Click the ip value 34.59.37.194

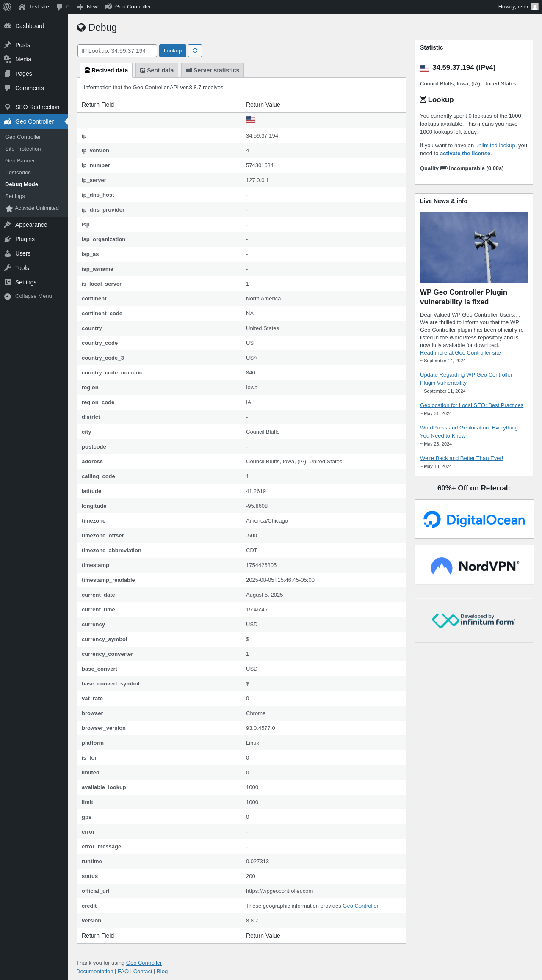pyautogui.click(x=262, y=136)
